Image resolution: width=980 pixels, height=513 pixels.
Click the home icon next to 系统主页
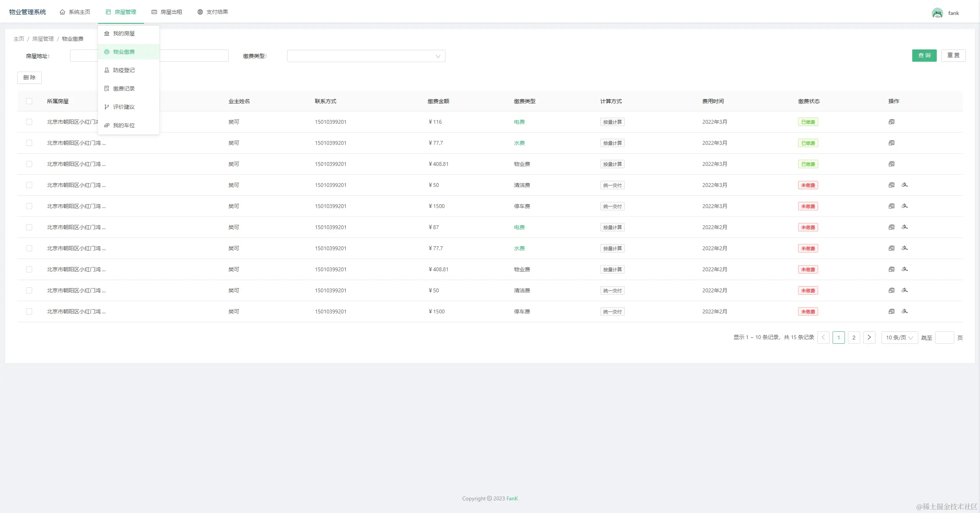62,12
